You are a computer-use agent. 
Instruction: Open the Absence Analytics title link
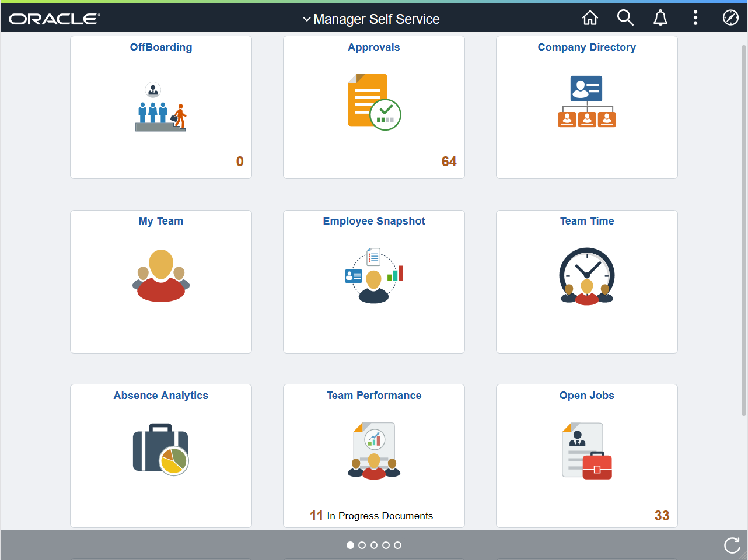click(161, 395)
